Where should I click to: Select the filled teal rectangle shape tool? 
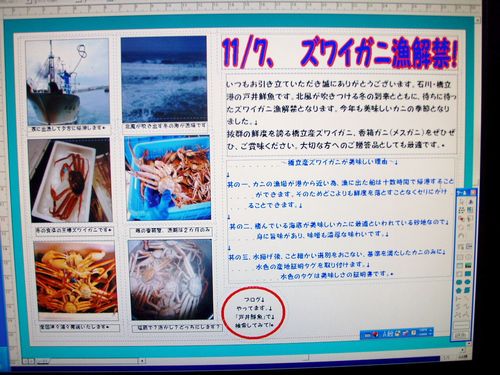point(468,274)
